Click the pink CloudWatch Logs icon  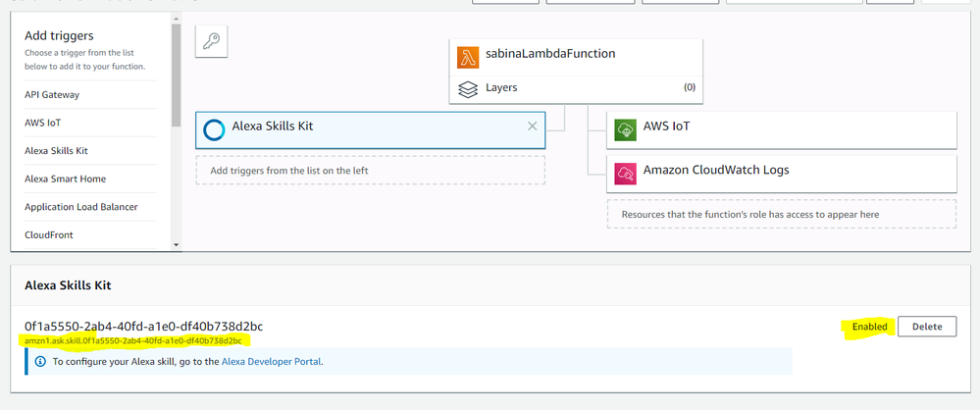pos(625,174)
